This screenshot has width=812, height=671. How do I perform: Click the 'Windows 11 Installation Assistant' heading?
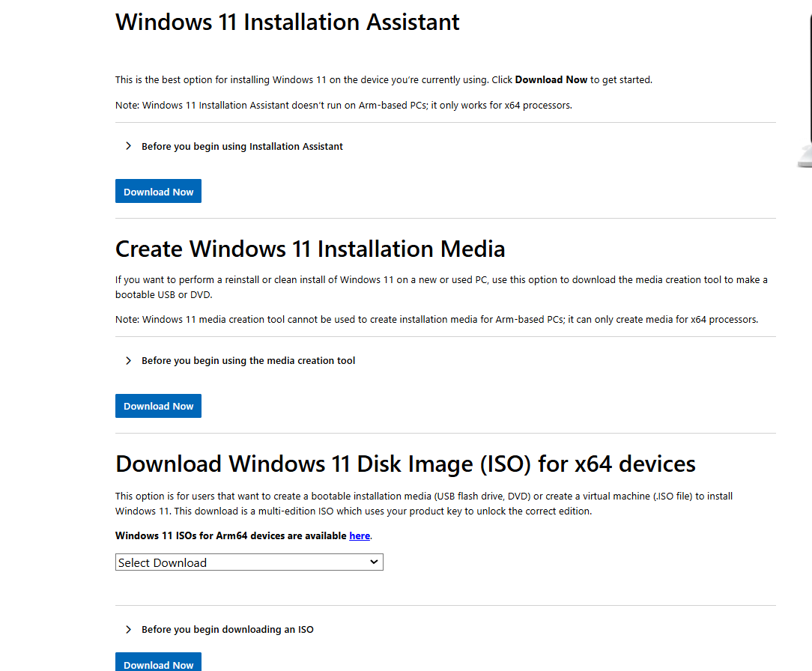[x=288, y=22]
